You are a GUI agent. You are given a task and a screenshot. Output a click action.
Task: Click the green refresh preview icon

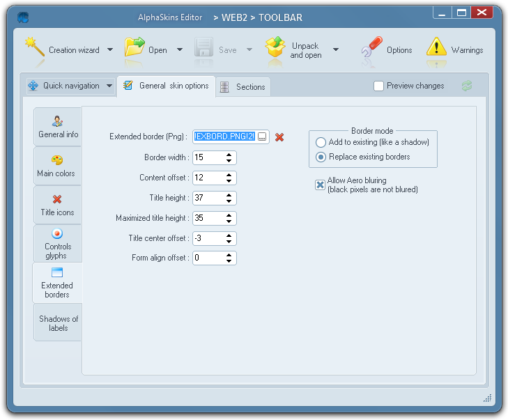[x=467, y=86]
